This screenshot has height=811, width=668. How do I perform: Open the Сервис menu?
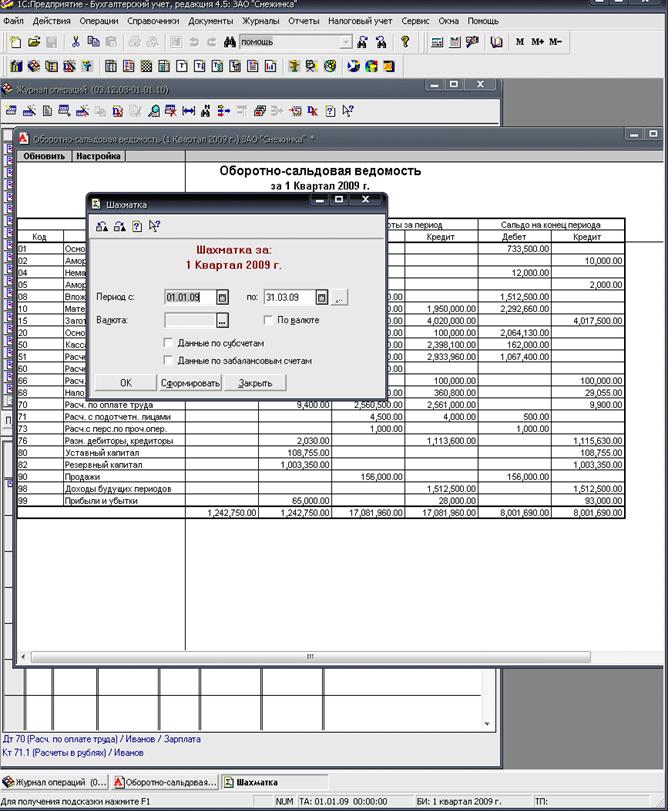415,21
